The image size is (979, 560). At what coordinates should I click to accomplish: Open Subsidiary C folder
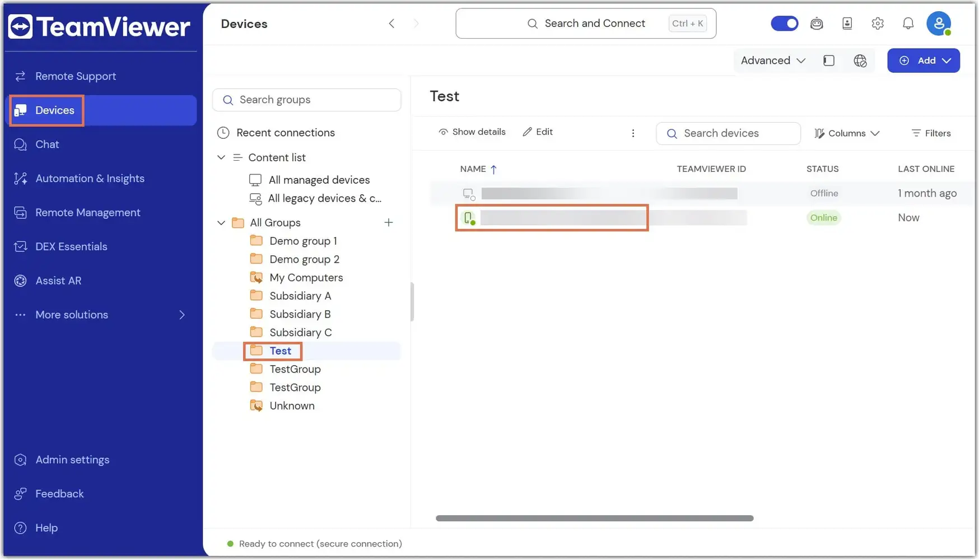pos(301,333)
